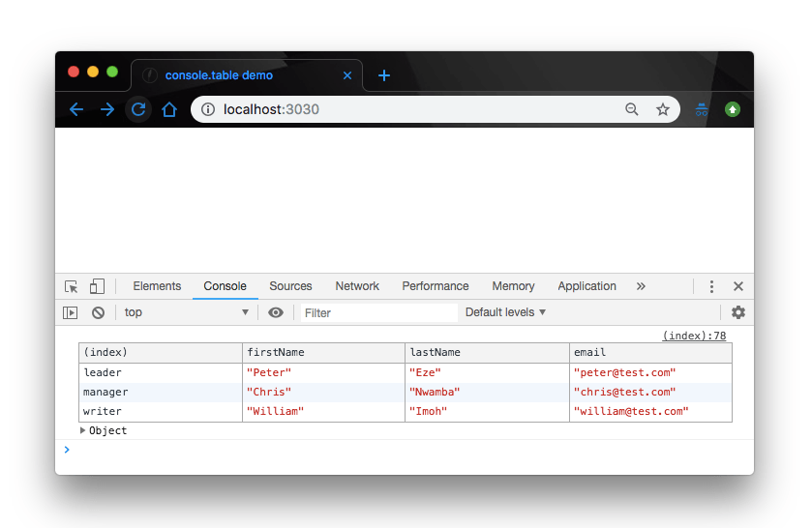This screenshot has height=528, width=812.
Task: Click the "peter@test.com" email cell
Action: tap(651, 372)
